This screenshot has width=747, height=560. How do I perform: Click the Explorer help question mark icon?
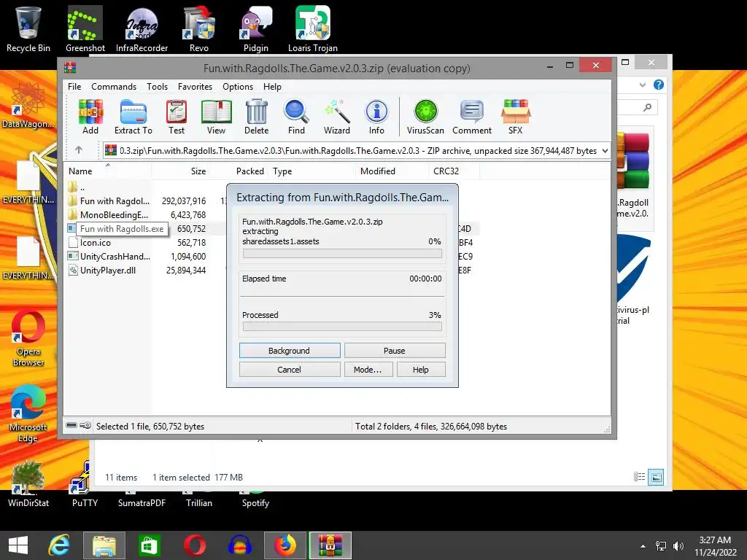coord(659,85)
